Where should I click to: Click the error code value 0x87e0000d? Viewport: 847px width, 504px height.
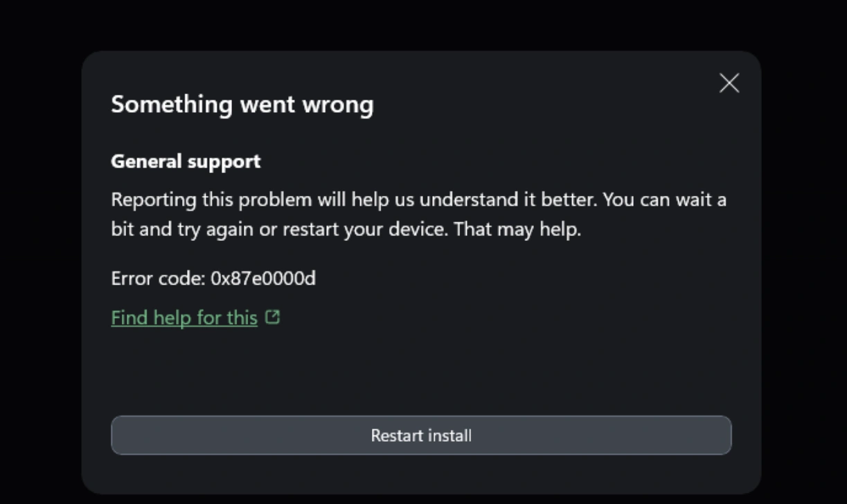(x=263, y=278)
